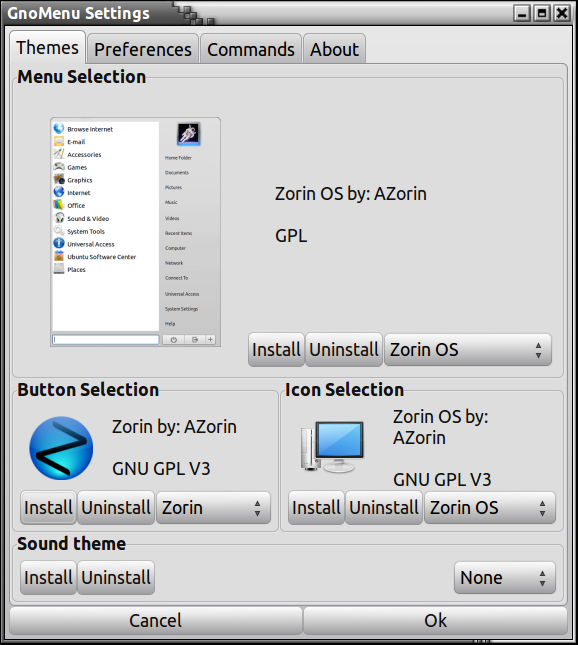
Task: Click the 'GPL' license text
Action: tap(291, 236)
